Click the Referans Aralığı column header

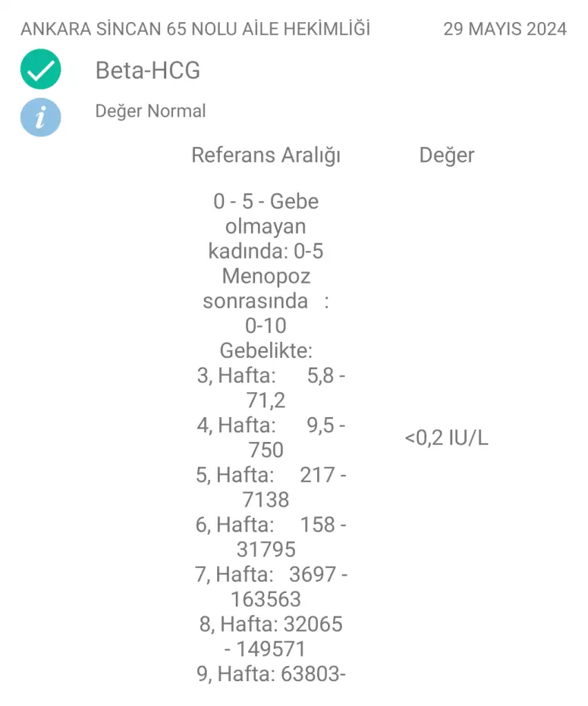265,155
